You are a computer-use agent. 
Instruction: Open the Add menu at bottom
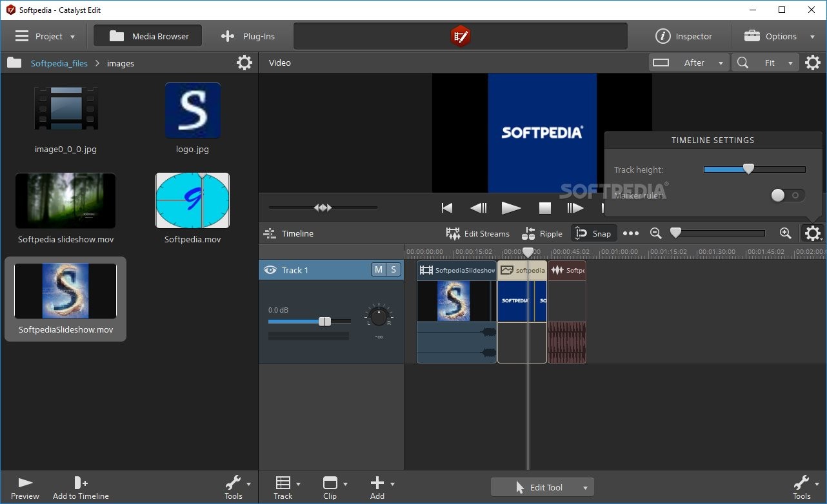[x=381, y=488]
